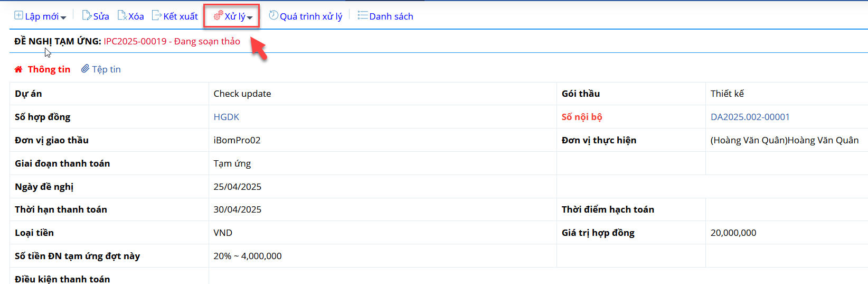Click the Sửa edit document icon
This screenshot has width=868, height=284.
(87, 15)
